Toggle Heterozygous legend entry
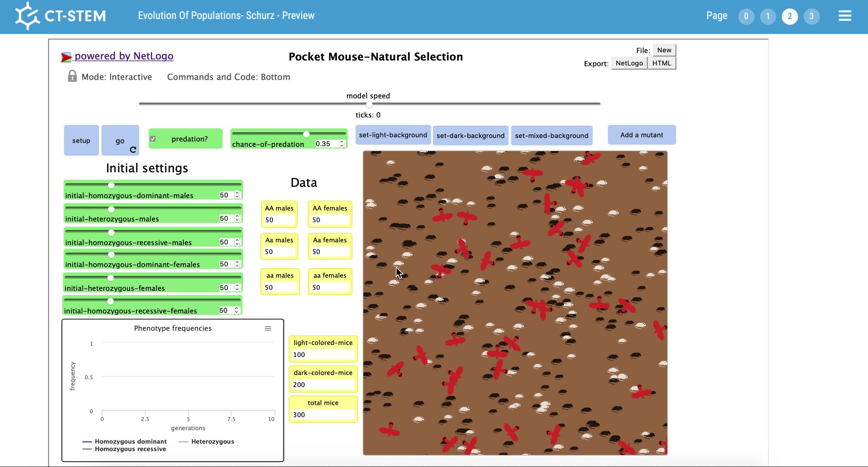 tap(206, 442)
